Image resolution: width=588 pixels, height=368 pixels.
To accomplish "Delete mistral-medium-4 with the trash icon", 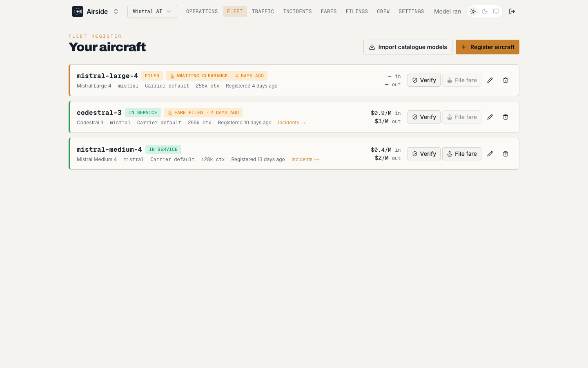I will [506, 154].
